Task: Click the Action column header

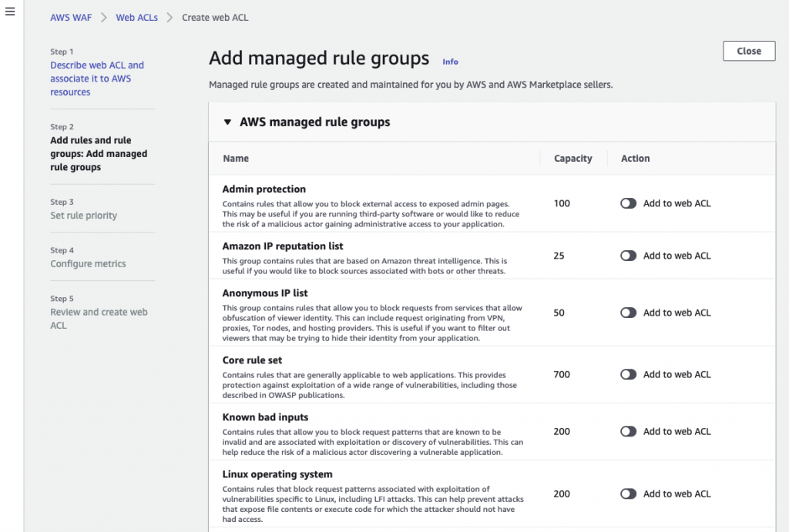Action: point(636,159)
